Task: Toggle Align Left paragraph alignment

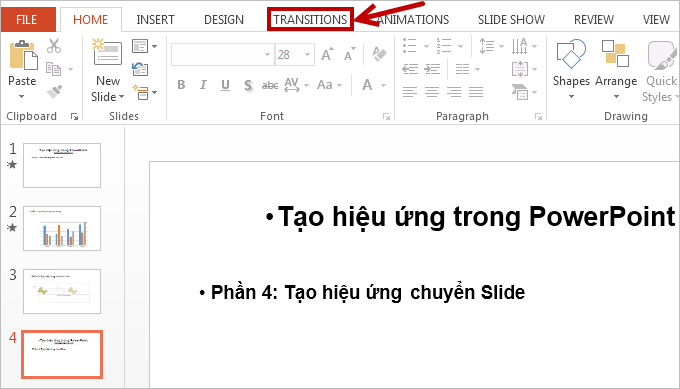Action: 410,92
